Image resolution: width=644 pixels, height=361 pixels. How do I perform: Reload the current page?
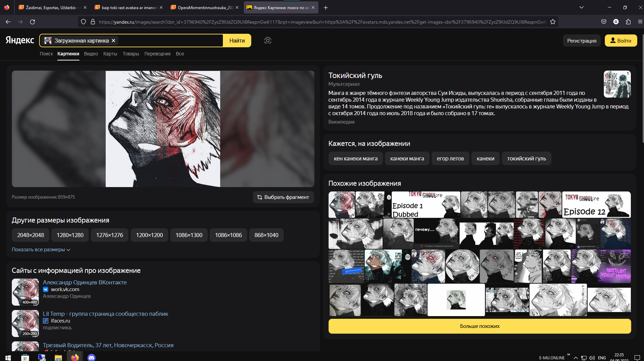coord(32,22)
